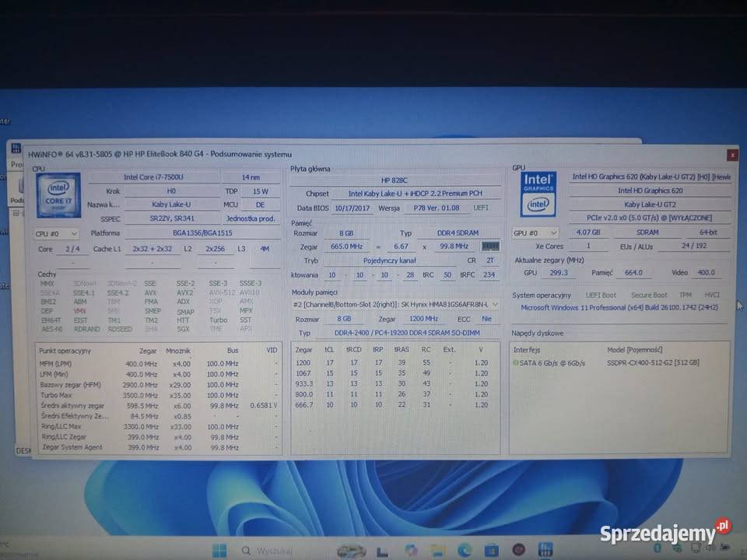
Task: Click the UEFI Boot status indicator
Action: [600, 296]
